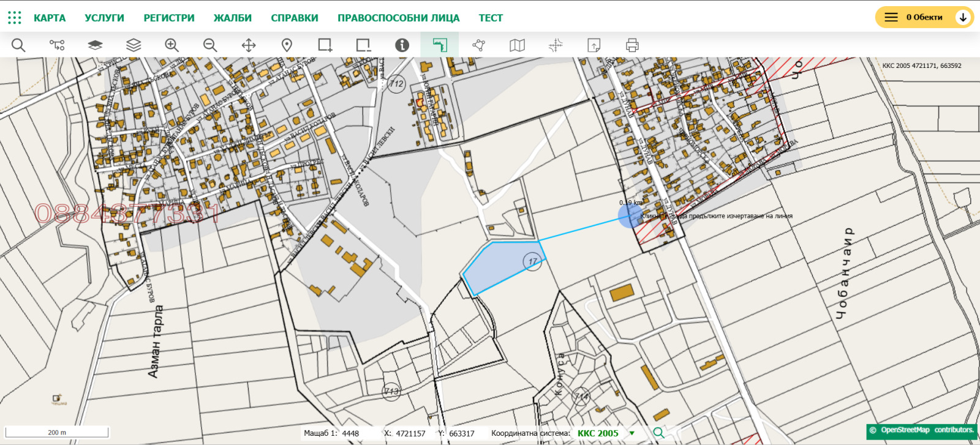The height and width of the screenshot is (445, 980).
Task: Click the info identify tool
Action: [402, 45]
